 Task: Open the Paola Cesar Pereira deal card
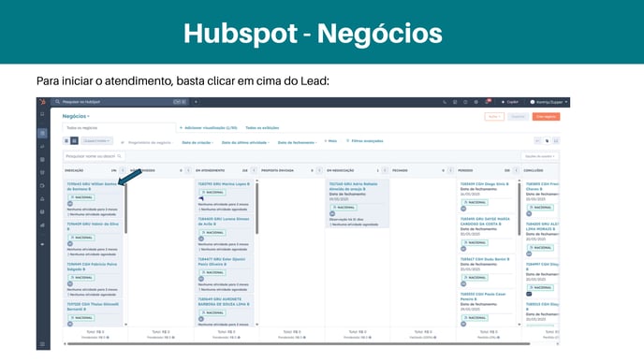(483, 297)
